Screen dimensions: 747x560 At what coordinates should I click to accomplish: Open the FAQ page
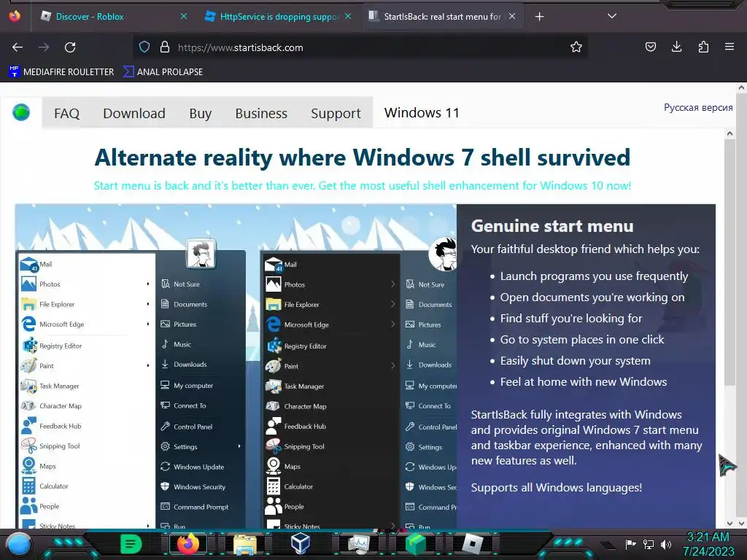[x=66, y=113]
